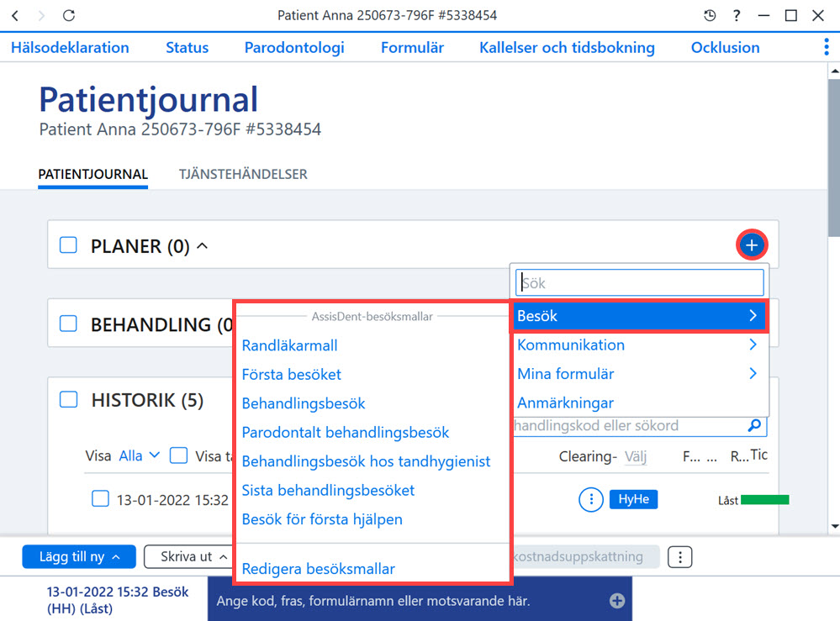Open the Hälsodeklaration tab

pyautogui.click(x=70, y=48)
